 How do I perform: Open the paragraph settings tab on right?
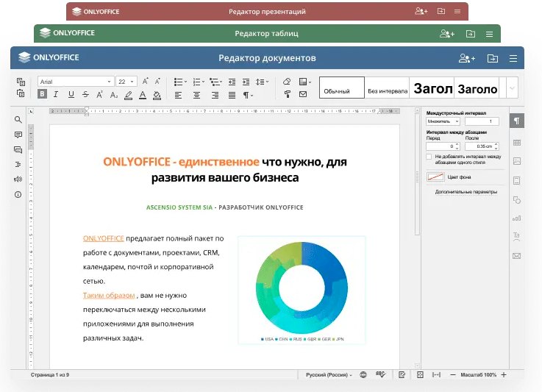coord(517,121)
